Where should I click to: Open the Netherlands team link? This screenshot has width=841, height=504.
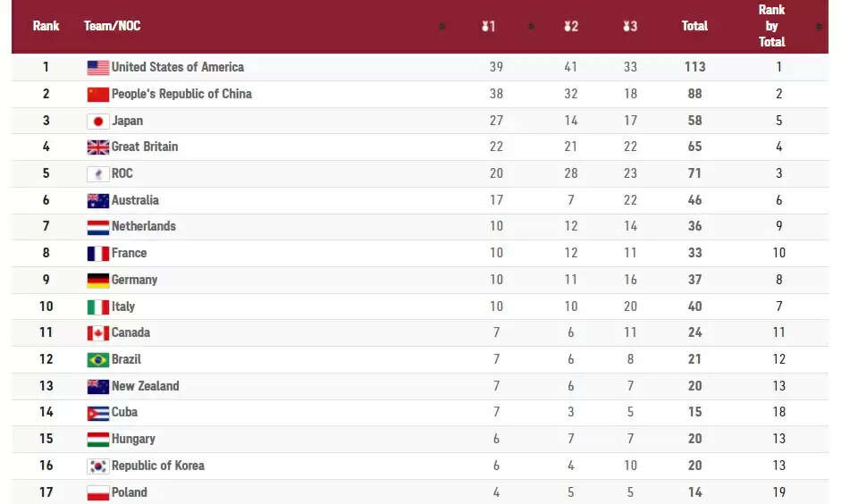[143, 226]
